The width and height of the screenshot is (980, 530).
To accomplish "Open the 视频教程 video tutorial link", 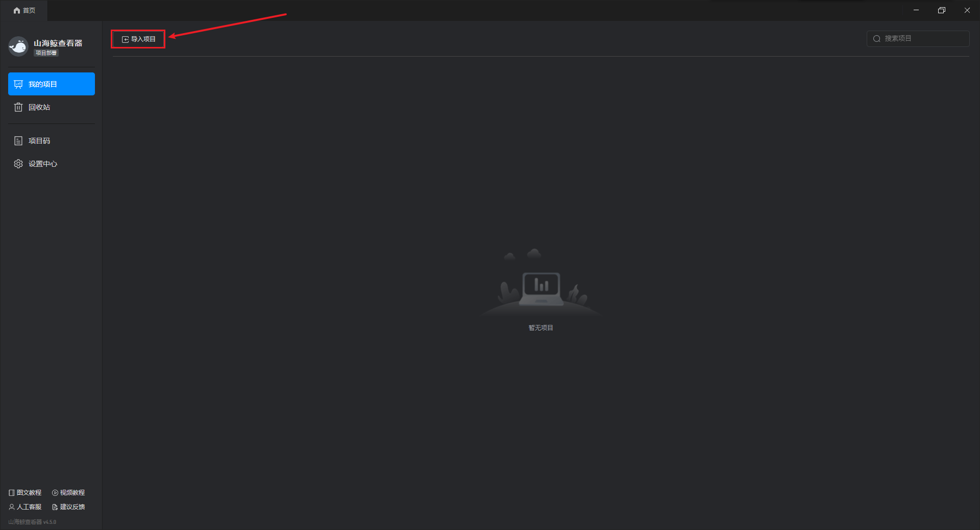I will coord(68,493).
